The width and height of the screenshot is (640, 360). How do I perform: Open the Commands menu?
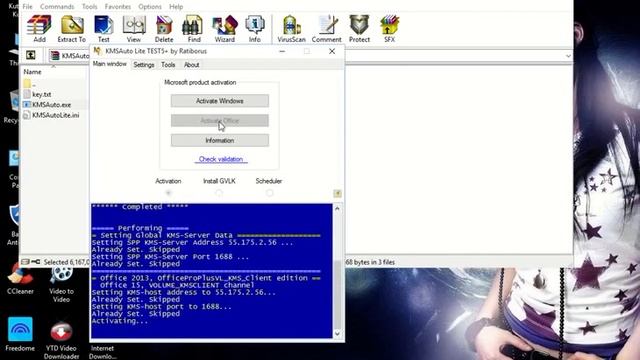click(x=57, y=7)
